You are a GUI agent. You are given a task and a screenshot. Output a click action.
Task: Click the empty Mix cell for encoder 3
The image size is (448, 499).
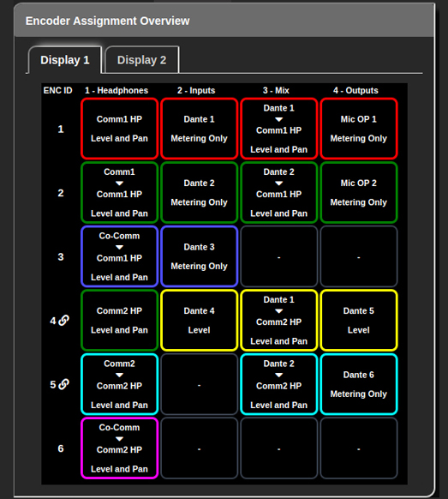tap(279, 256)
